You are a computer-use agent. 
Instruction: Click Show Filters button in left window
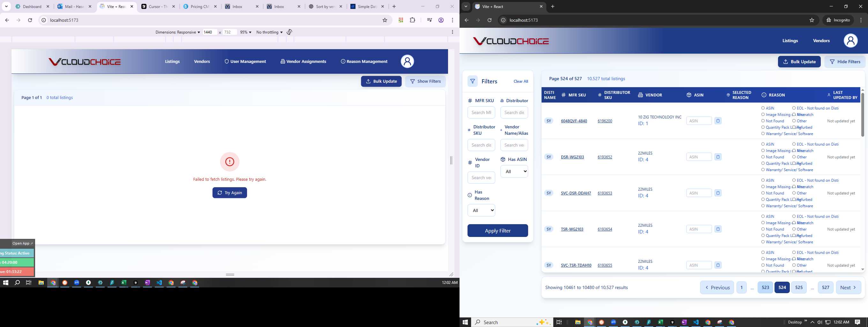point(425,81)
